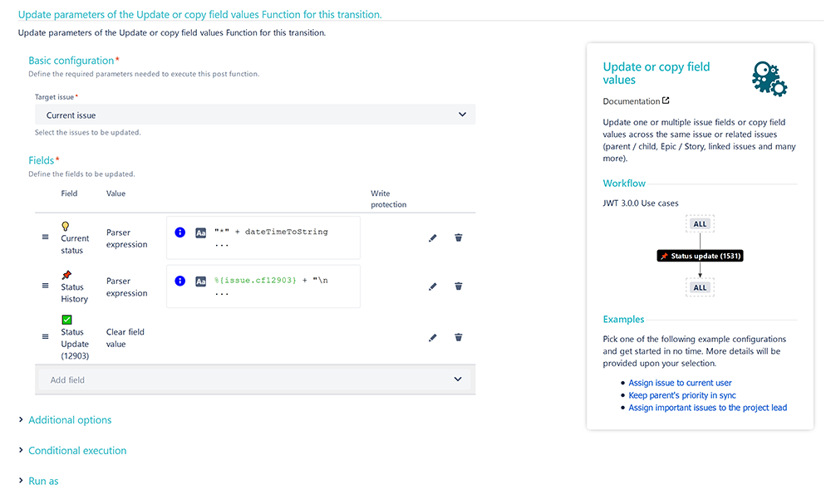Image resolution: width=831 pixels, height=504 pixels.
Task: Grab the Status Update row drag handle
Action: tap(45, 337)
